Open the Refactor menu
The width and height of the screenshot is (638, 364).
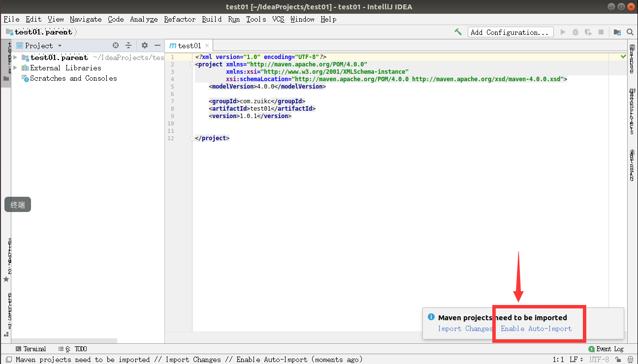[x=180, y=19]
